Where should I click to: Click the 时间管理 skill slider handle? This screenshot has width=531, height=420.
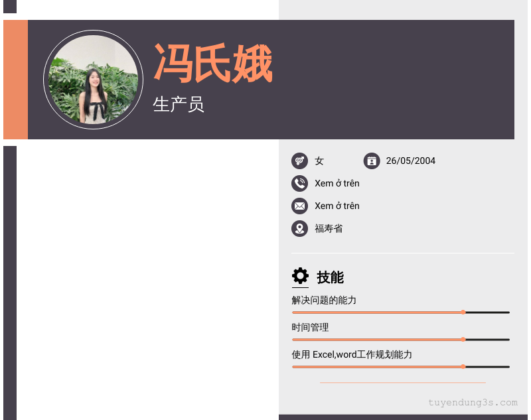pyautogui.click(x=463, y=339)
